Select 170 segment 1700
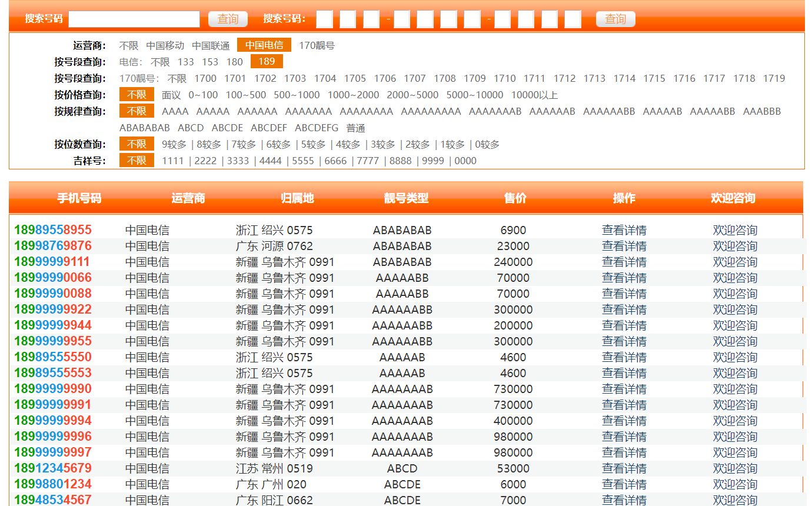Image resolution: width=812 pixels, height=506 pixels. tap(205, 78)
